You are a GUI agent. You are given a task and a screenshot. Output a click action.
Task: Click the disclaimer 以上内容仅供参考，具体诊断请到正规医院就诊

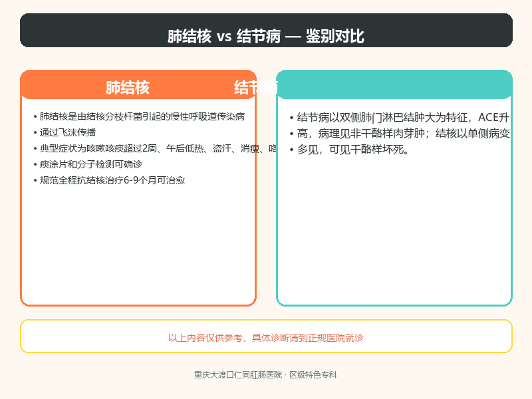266,338
